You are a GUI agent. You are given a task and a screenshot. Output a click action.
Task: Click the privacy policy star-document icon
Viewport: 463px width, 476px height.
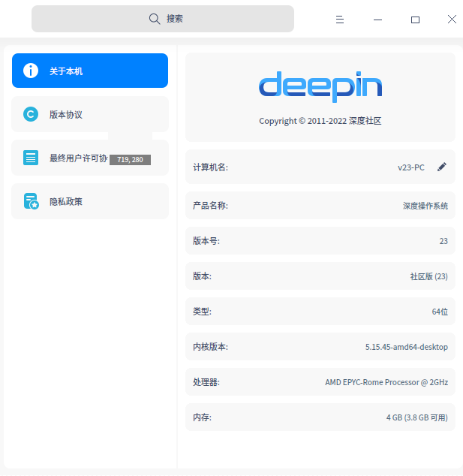(x=32, y=201)
